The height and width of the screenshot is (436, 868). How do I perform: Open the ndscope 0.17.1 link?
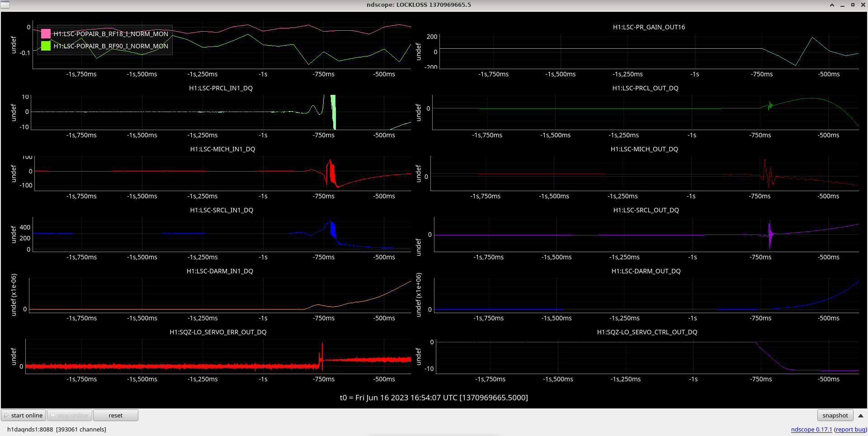(x=811, y=429)
